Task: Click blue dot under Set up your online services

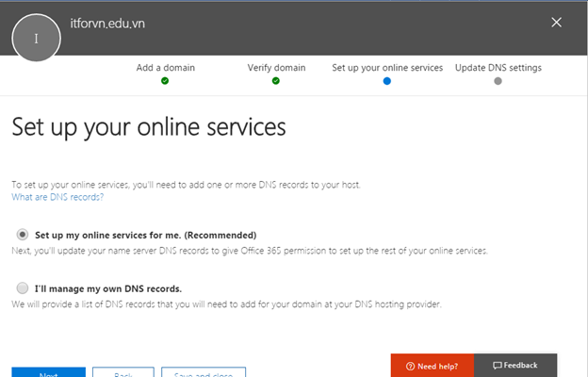Action: point(386,81)
